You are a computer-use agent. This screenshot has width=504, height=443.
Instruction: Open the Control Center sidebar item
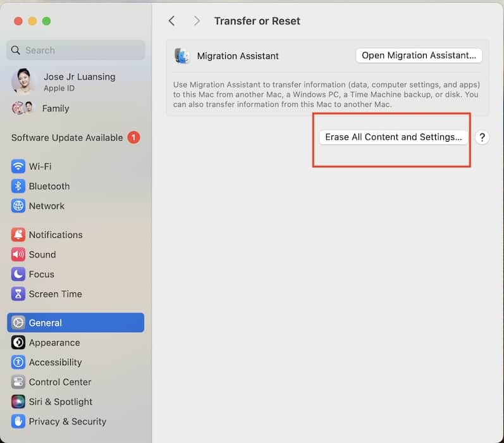60,382
